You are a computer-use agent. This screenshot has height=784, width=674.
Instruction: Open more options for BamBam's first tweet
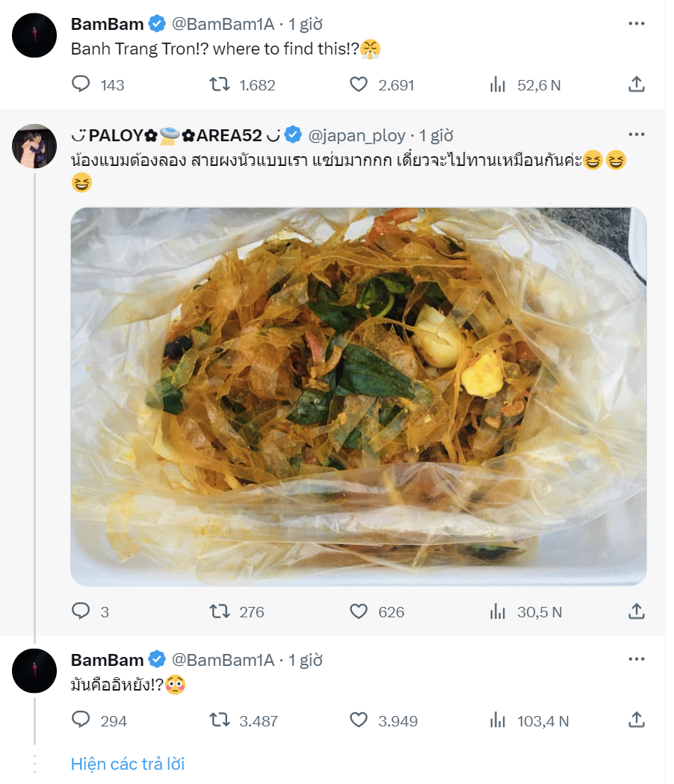point(637,22)
